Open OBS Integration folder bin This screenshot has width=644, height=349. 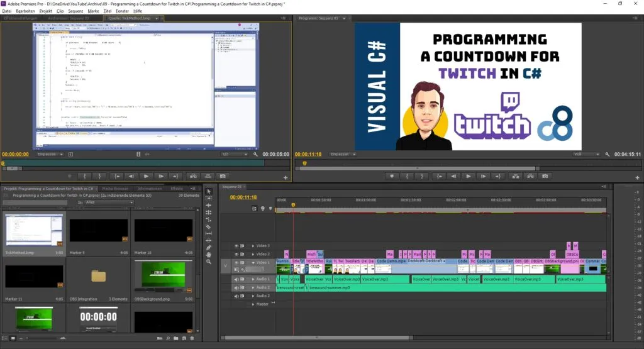click(99, 276)
